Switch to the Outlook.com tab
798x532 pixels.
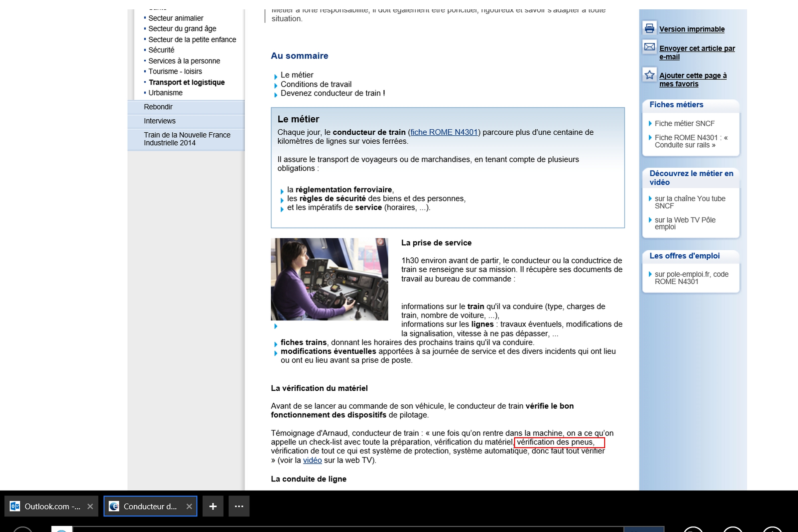pyautogui.click(x=52, y=506)
